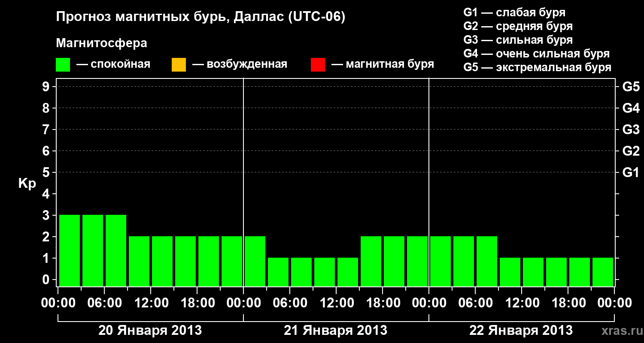Click the final '00:00' time label at chart end
This screenshot has width=644, height=343.
[614, 303]
